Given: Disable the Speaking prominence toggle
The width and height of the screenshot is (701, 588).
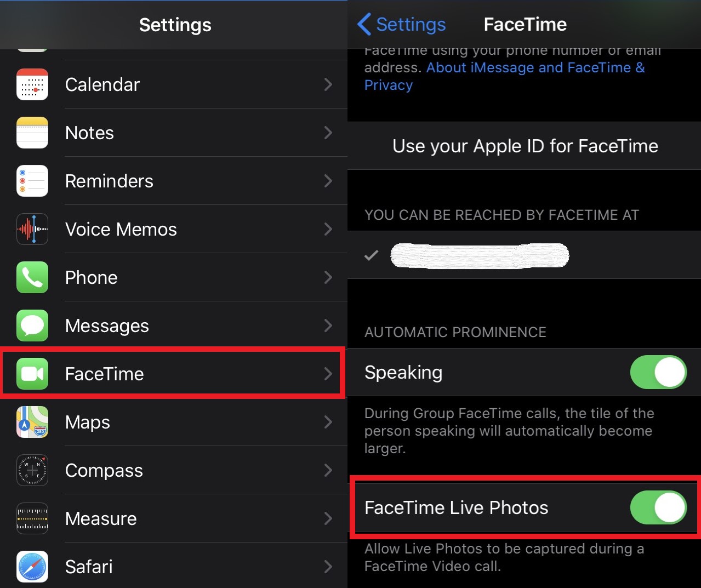Looking at the screenshot, I should click(658, 372).
